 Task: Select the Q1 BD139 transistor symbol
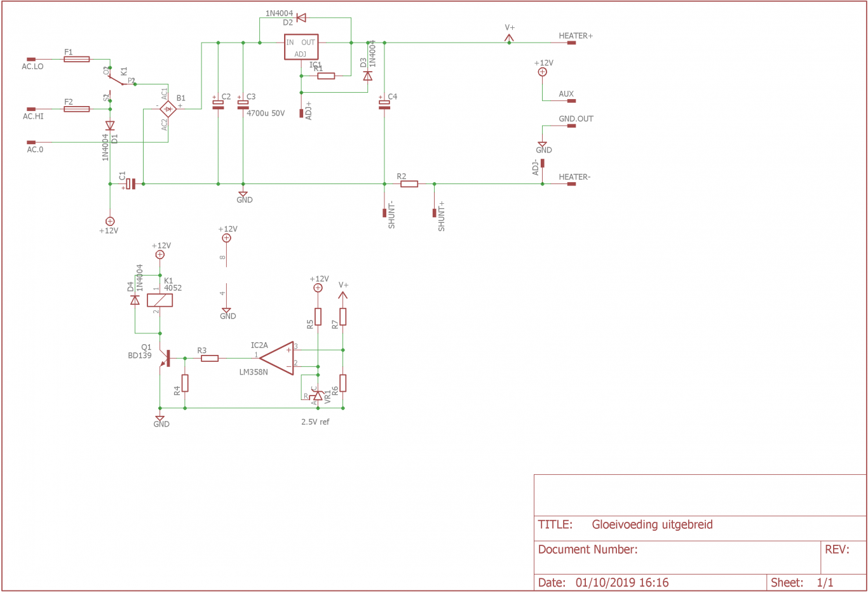[x=165, y=359]
